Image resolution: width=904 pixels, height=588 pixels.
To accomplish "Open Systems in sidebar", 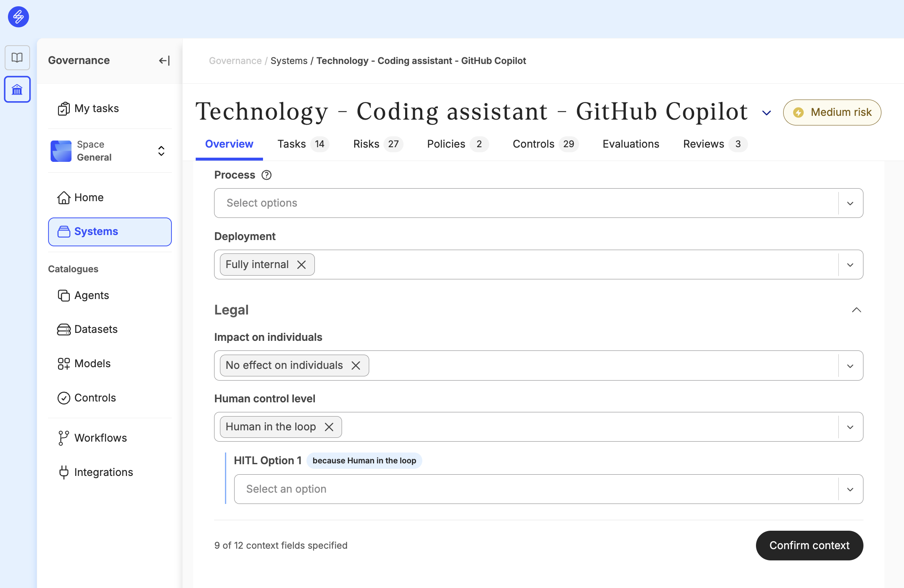I will (110, 232).
